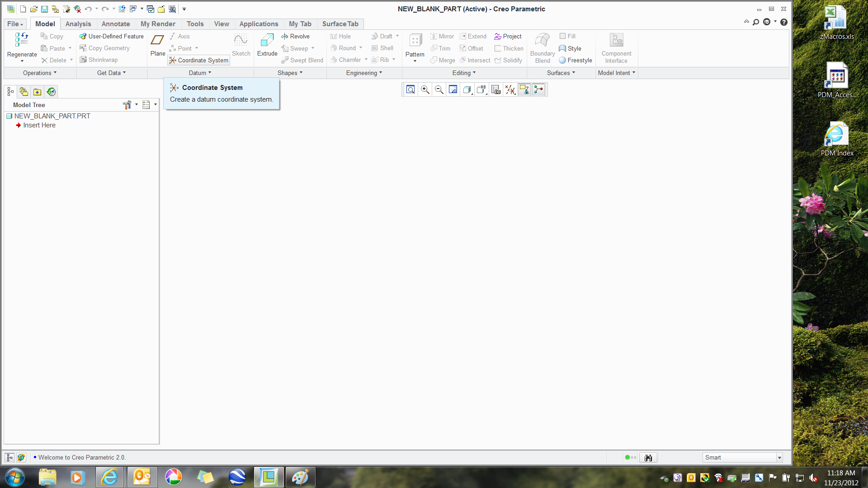868x488 pixels.
Task: Open the Sketch tool
Action: point(241,45)
